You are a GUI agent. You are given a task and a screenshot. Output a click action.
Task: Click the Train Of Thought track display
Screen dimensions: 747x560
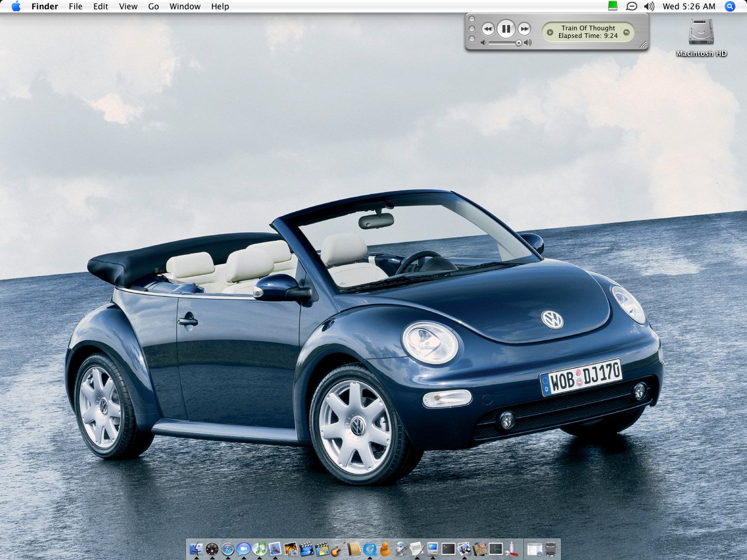tap(588, 32)
